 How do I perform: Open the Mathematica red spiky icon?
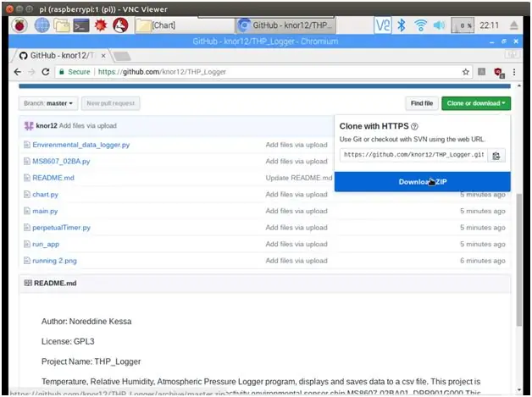[x=101, y=25]
